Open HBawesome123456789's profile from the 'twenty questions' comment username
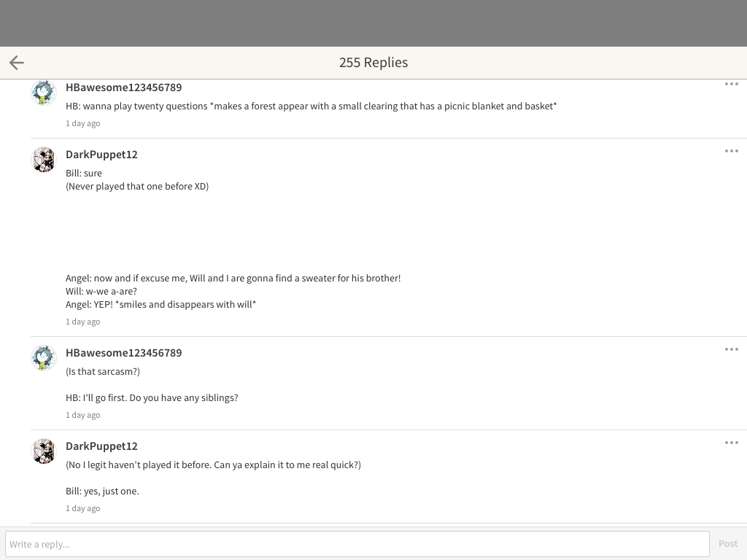Image resolution: width=747 pixels, height=560 pixels. coord(124,87)
